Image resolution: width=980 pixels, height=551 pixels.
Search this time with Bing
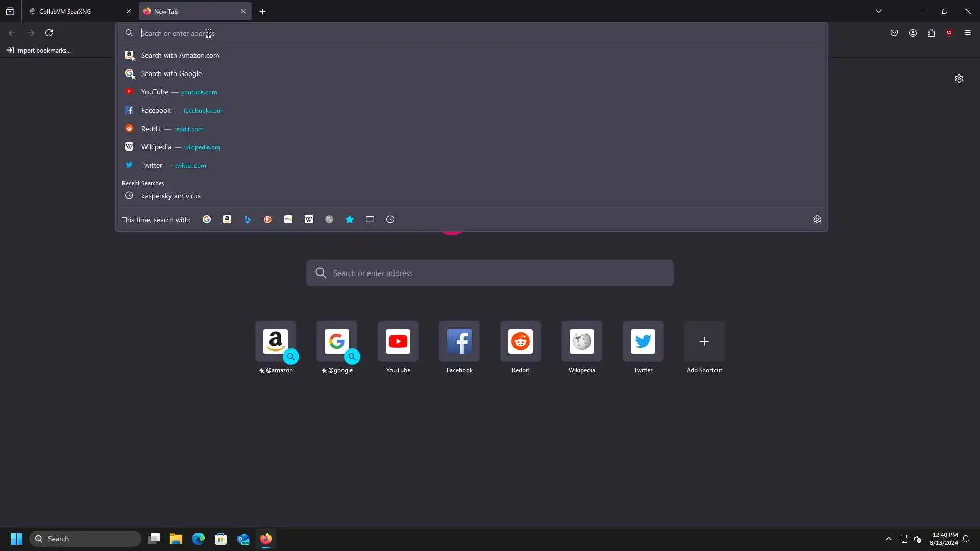[x=248, y=219]
